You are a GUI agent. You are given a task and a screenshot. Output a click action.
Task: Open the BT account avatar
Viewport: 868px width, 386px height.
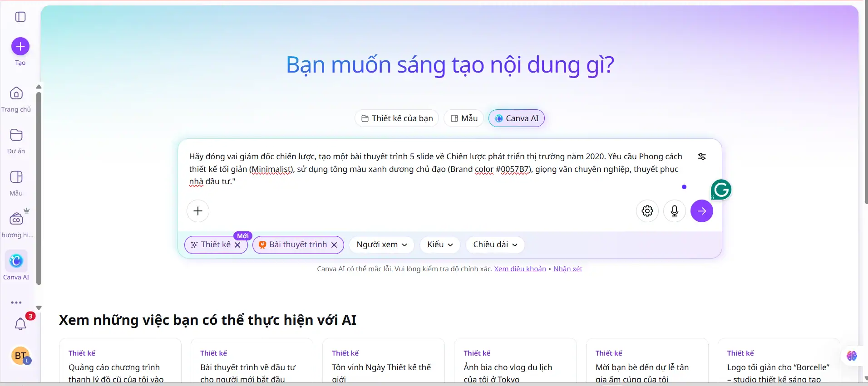coord(20,356)
